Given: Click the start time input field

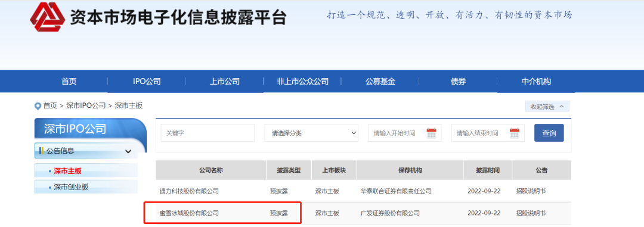Looking at the screenshot, I should click(404, 133).
